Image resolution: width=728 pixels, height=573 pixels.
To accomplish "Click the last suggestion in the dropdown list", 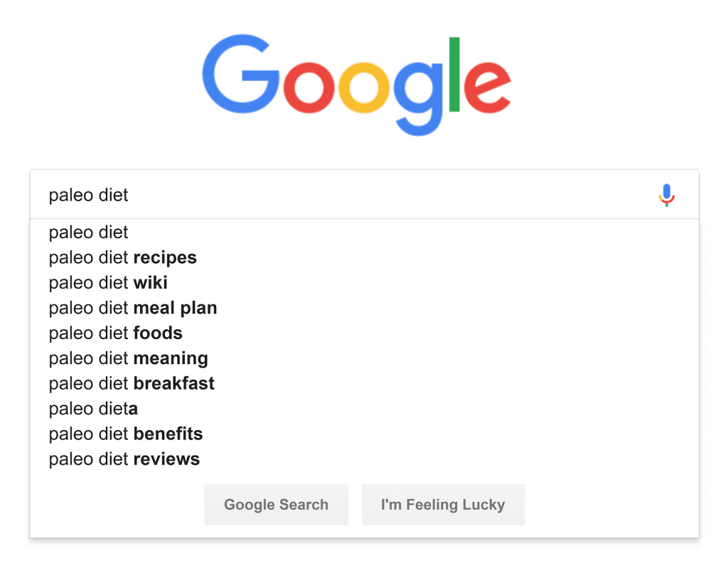I will tap(124, 459).
